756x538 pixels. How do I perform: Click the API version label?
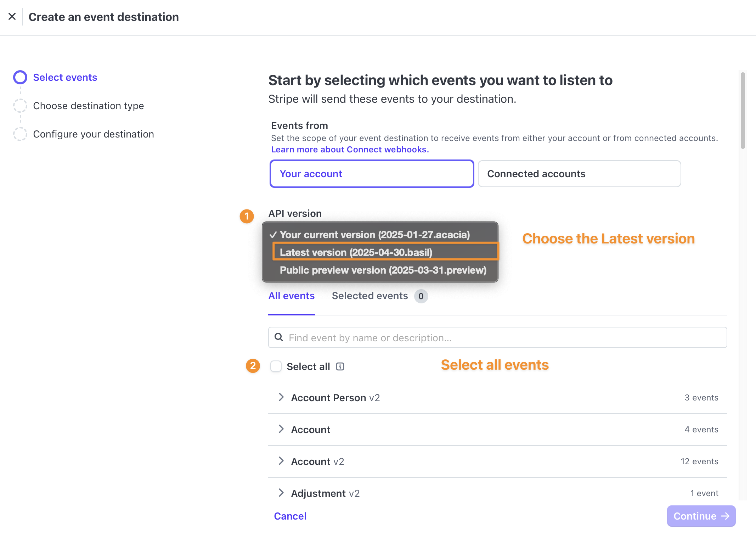click(295, 213)
